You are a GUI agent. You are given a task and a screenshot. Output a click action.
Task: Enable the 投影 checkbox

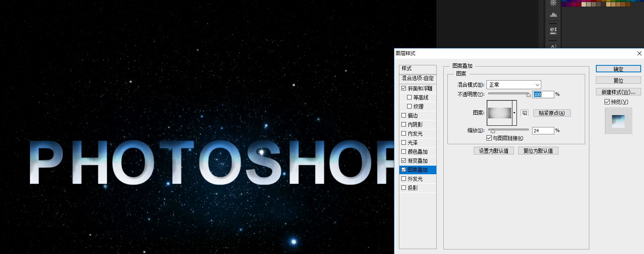pyautogui.click(x=403, y=188)
